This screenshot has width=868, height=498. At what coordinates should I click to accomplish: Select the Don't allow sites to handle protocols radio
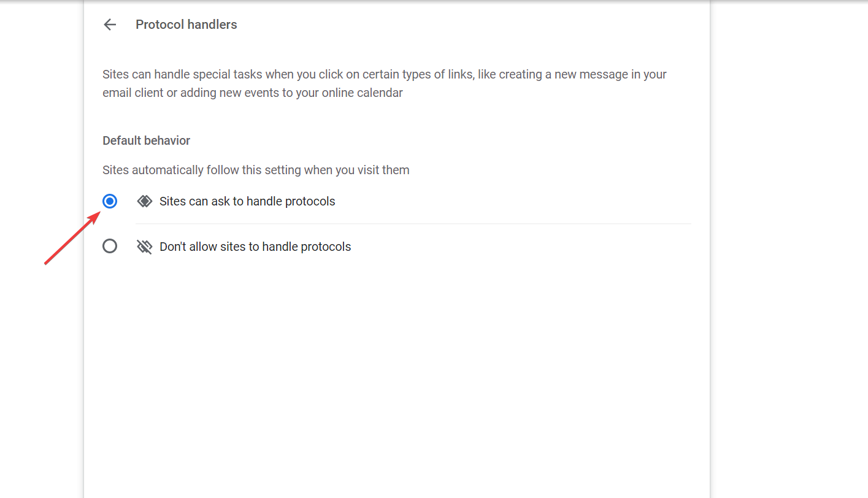pyautogui.click(x=110, y=247)
